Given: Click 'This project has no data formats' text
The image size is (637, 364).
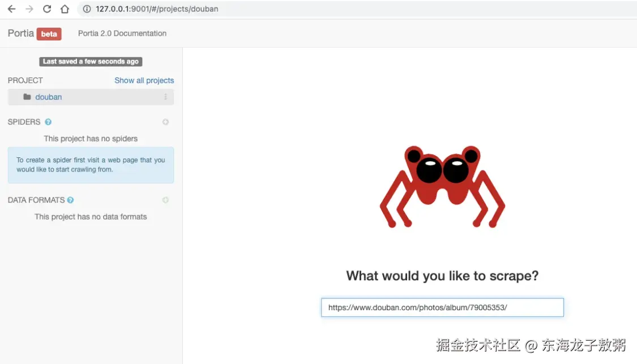Looking at the screenshot, I should [x=91, y=216].
